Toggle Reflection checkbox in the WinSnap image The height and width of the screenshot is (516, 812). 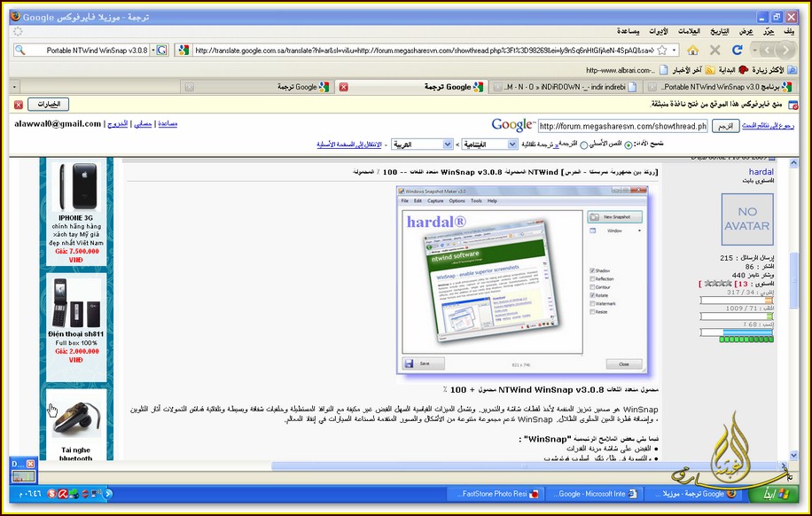tap(592, 278)
